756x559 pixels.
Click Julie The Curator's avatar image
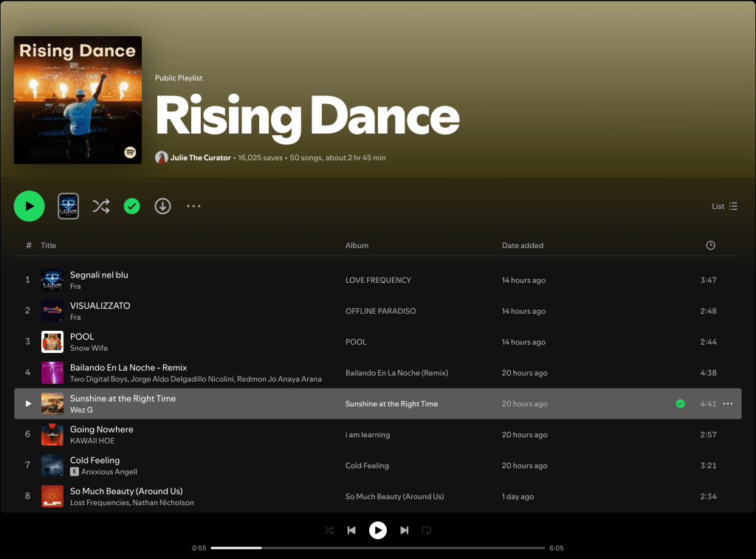[x=162, y=157]
